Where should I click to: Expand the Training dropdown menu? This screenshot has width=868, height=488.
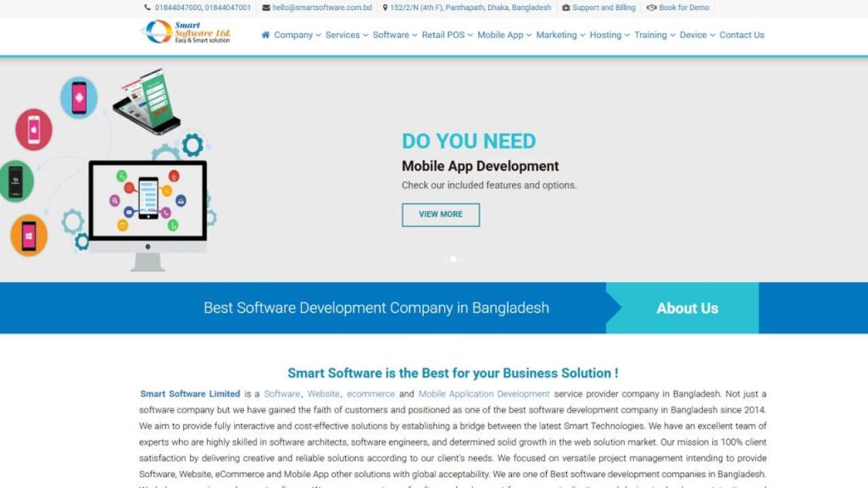[x=654, y=35]
